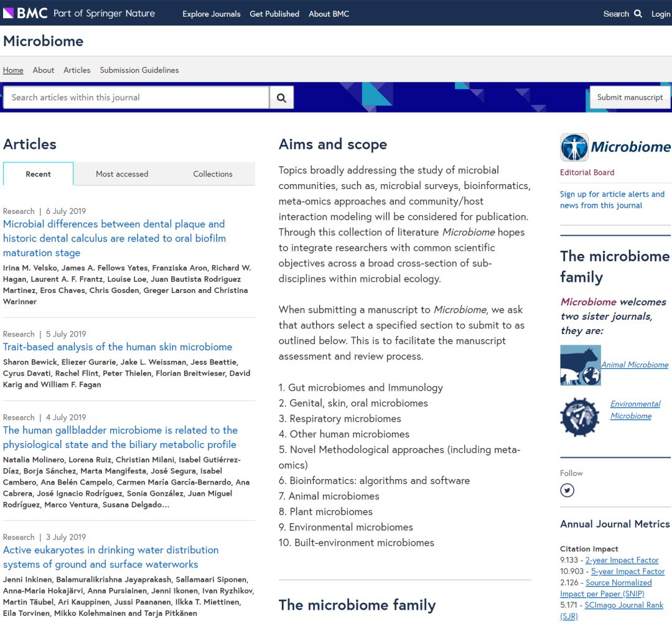Click '6. Bioinformatics: algorithms and software' item

click(374, 481)
